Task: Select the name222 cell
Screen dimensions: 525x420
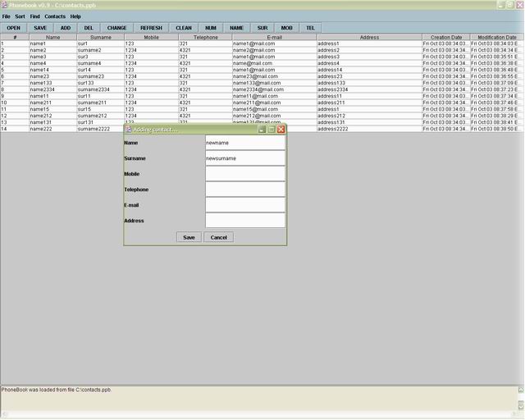Action: tap(52, 129)
